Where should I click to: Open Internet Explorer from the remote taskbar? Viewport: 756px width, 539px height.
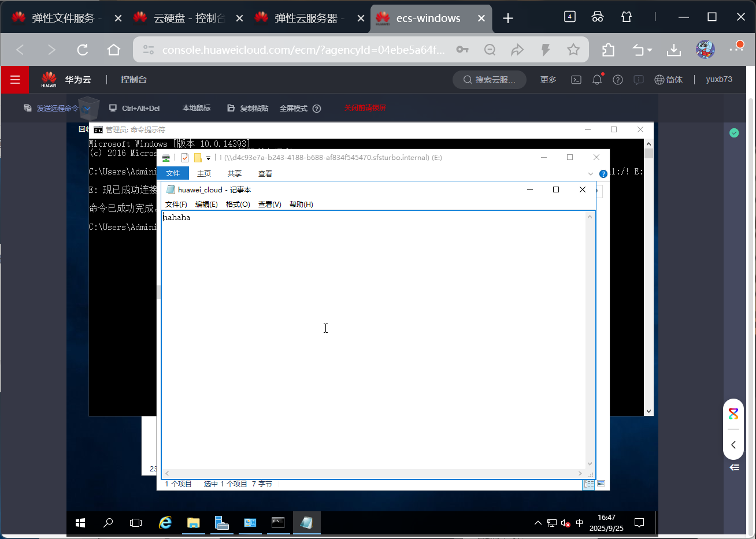pyautogui.click(x=165, y=523)
